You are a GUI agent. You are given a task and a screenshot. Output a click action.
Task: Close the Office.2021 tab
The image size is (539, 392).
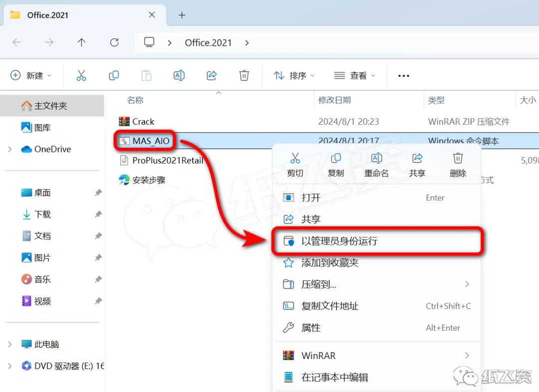click(152, 15)
